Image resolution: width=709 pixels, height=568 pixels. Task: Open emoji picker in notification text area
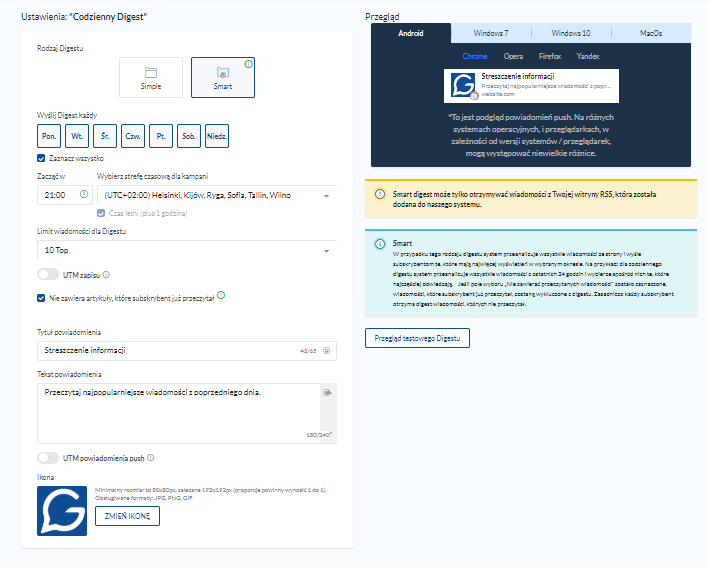(x=327, y=393)
